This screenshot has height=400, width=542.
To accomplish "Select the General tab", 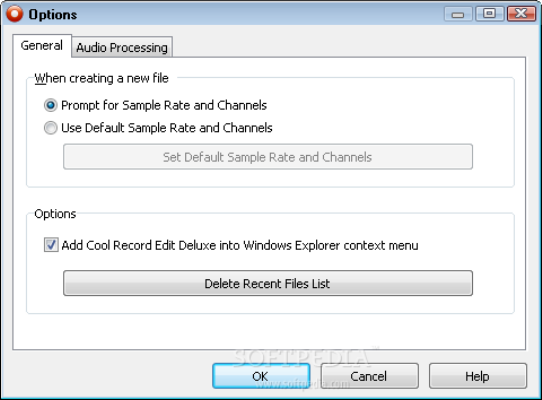I will (x=42, y=45).
